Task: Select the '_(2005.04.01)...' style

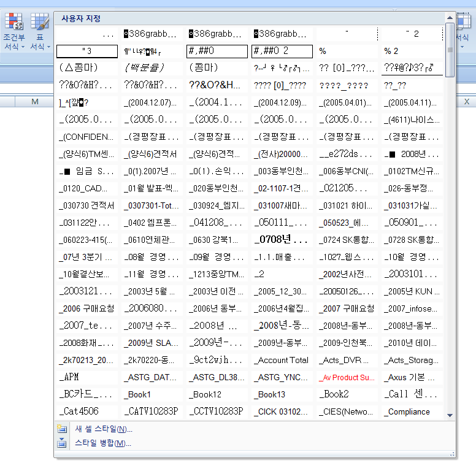Action: (x=347, y=102)
